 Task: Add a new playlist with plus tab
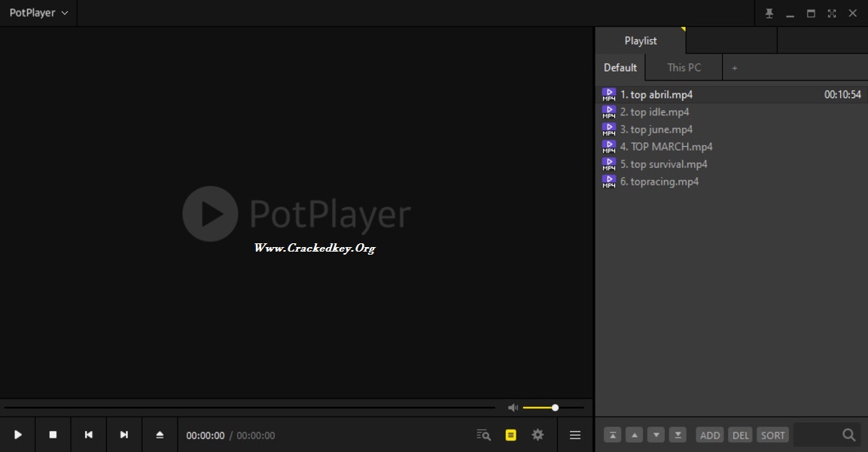(x=735, y=68)
